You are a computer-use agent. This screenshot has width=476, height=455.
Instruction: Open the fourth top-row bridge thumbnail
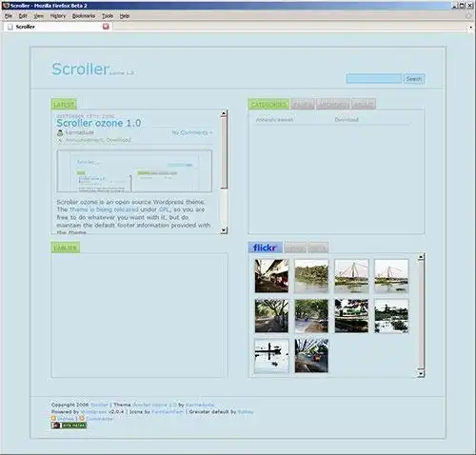[x=391, y=276]
